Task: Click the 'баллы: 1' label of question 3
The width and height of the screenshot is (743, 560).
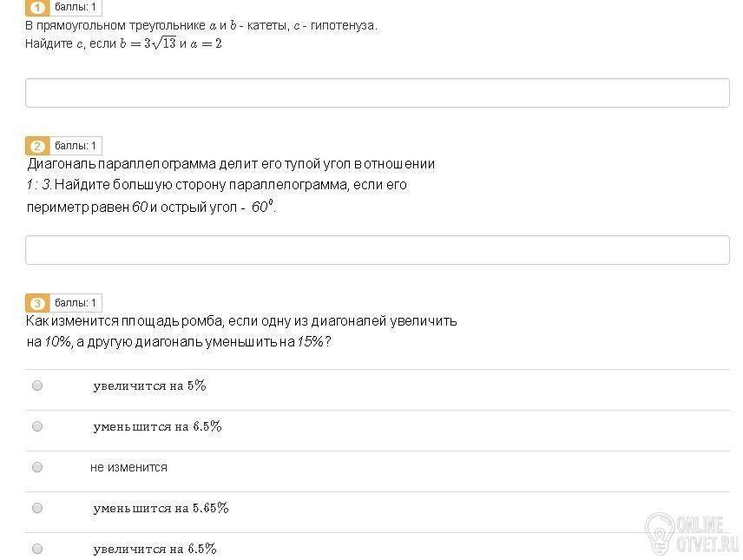Action: (x=76, y=302)
